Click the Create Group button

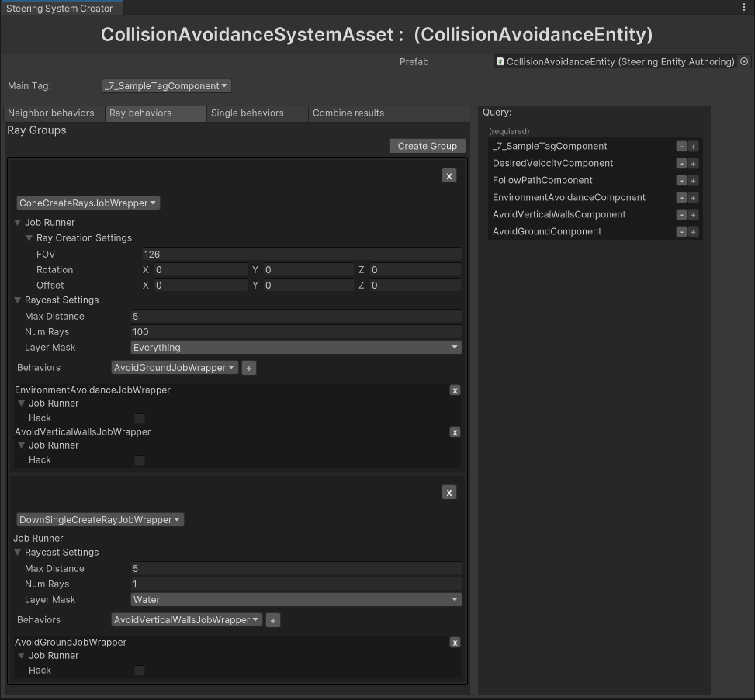point(427,146)
